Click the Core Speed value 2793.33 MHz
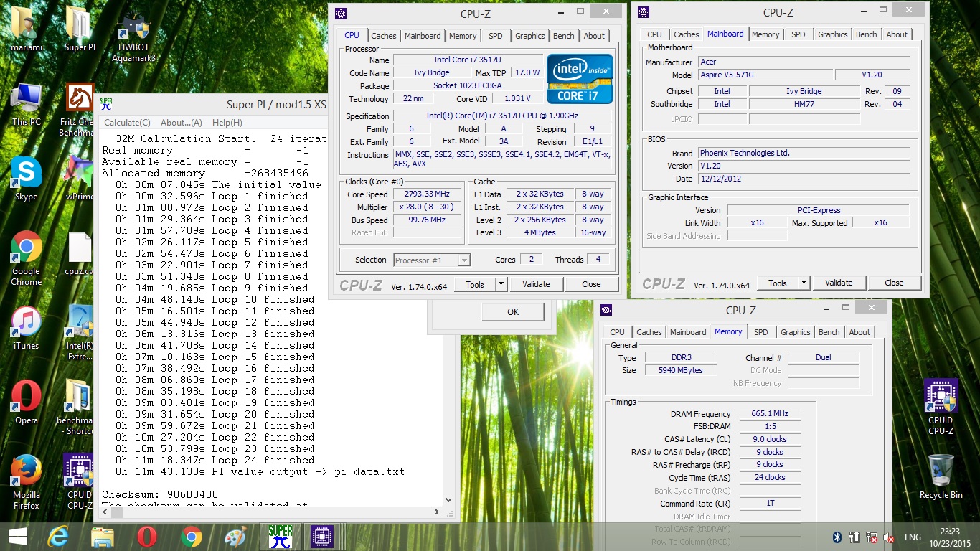This screenshot has width=980, height=551. [427, 194]
